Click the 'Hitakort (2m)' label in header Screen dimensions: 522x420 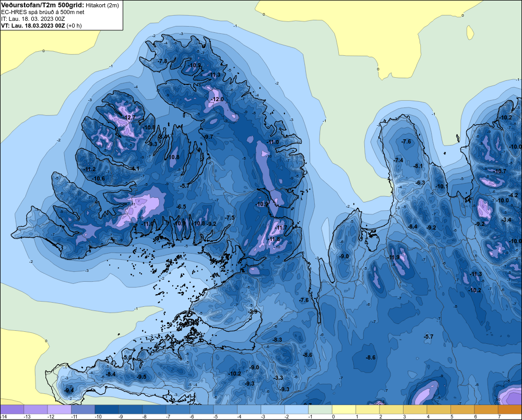pos(102,5)
